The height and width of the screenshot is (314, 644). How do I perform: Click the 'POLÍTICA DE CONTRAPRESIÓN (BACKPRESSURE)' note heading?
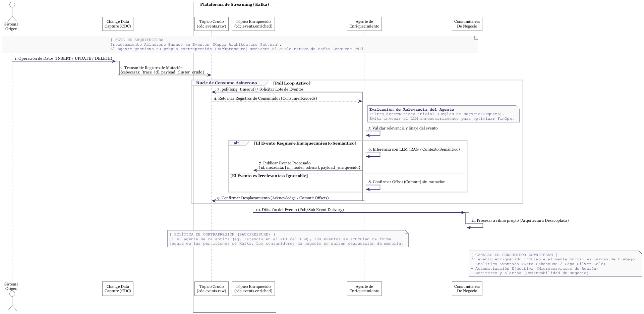[222, 234]
